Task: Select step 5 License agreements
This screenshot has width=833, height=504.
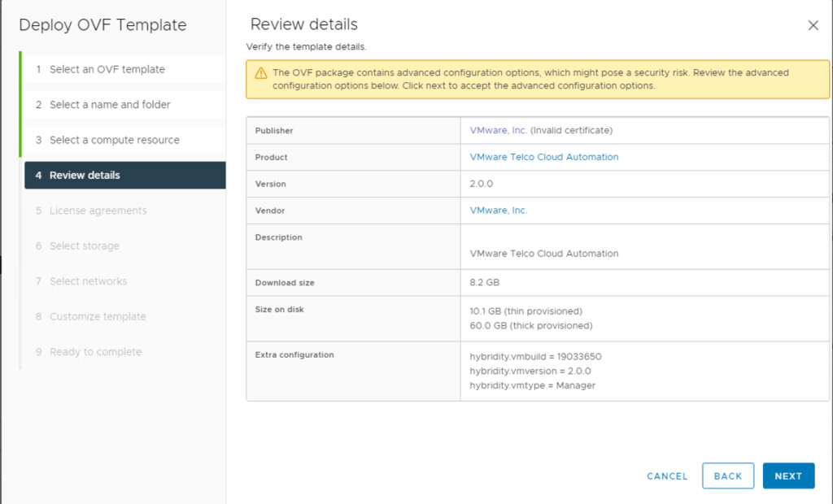Action: [124, 211]
